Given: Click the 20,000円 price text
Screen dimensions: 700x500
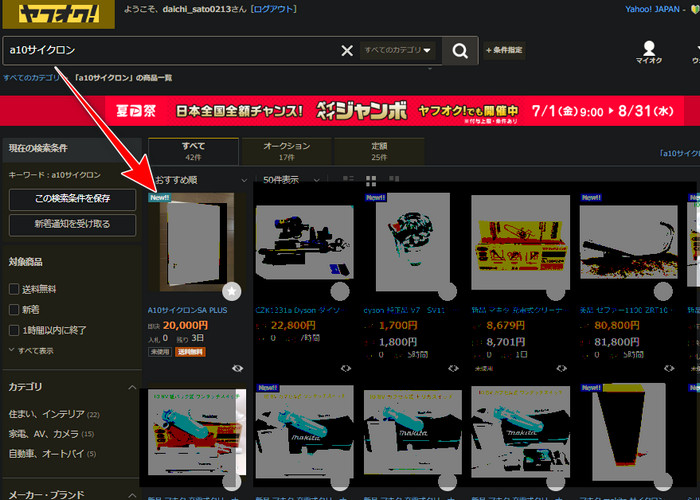Looking at the screenshot, I should 185,325.
